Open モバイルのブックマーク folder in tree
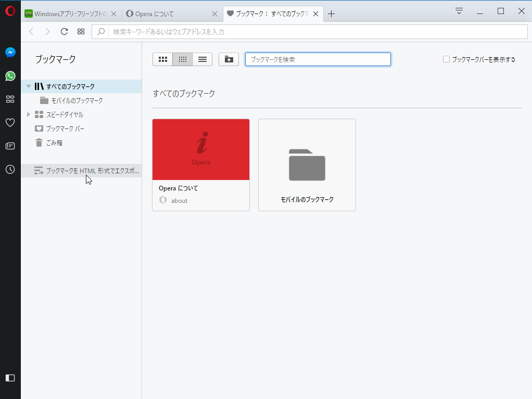The image size is (532, 399). coord(81,101)
